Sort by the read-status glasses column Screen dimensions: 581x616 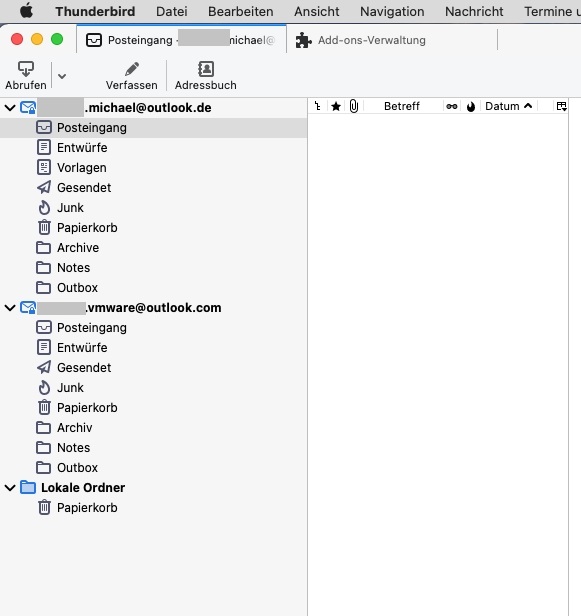[x=452, y=106]
